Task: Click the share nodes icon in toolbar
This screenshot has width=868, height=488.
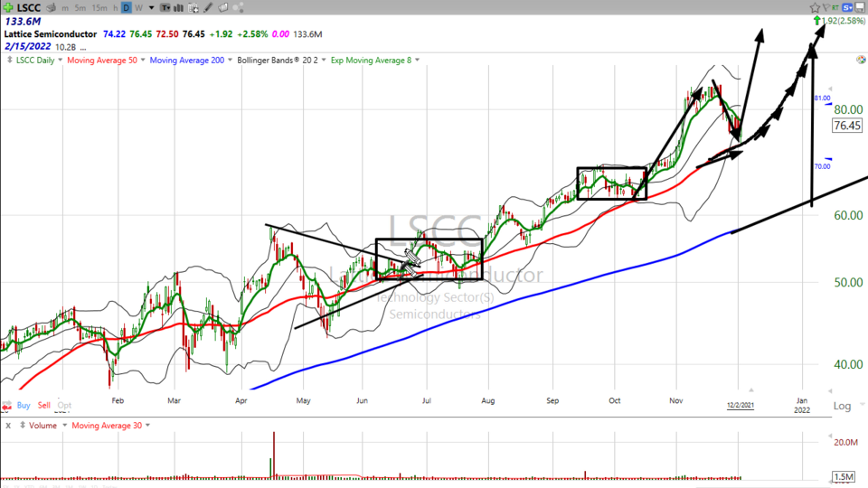Action: (239, 8)
